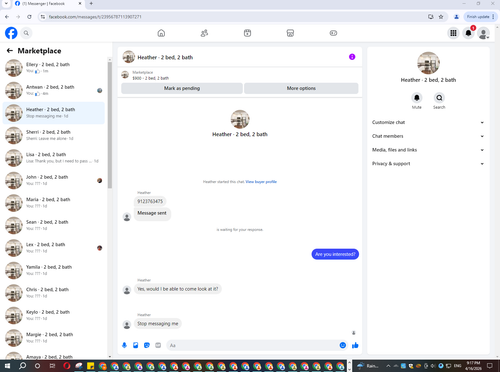Click the listing thumbnail in the chat header
This screenshot has height=372, width=500.
[x=129, y=57]
